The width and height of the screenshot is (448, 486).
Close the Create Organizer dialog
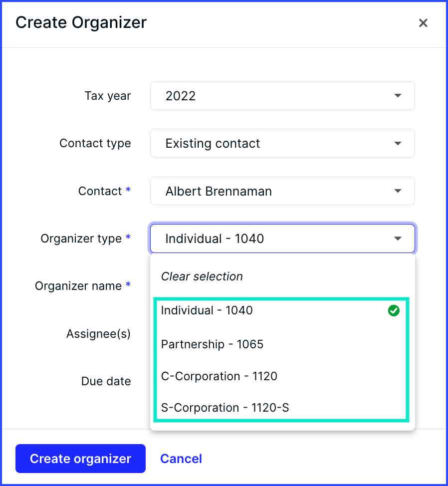(x=423, y=23)
